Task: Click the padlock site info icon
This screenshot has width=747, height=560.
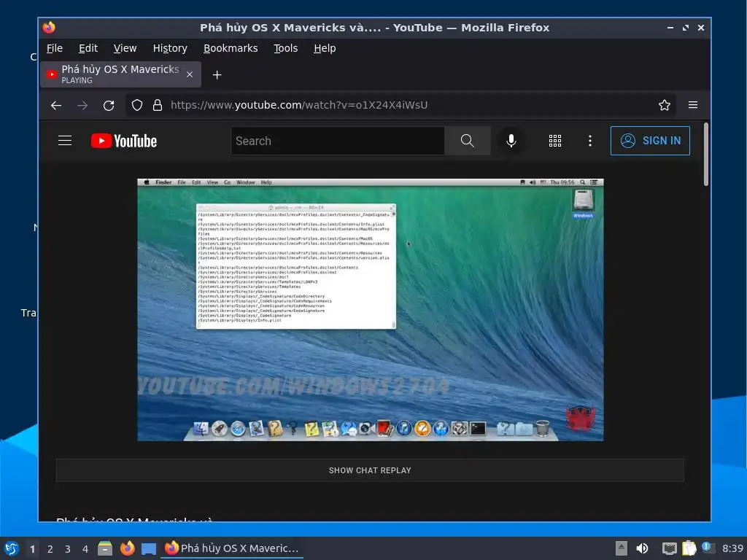Action: [158, 105]
